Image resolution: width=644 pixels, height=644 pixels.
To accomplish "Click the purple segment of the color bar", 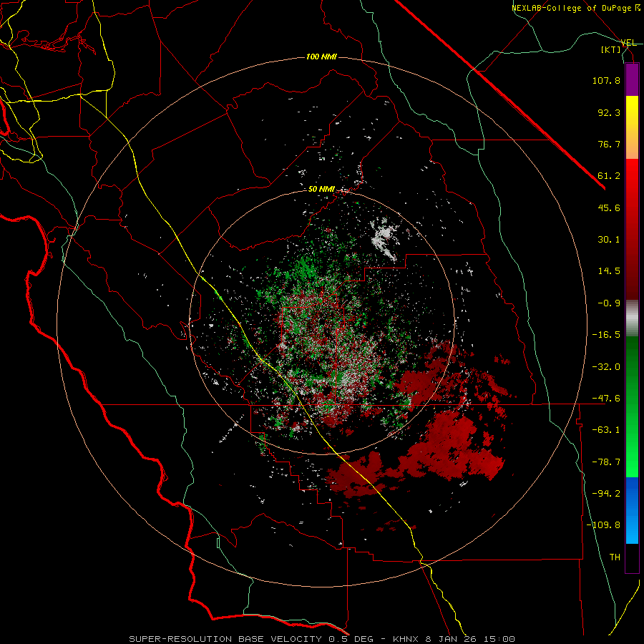I will pyautogui.click(x=632, y=79).
